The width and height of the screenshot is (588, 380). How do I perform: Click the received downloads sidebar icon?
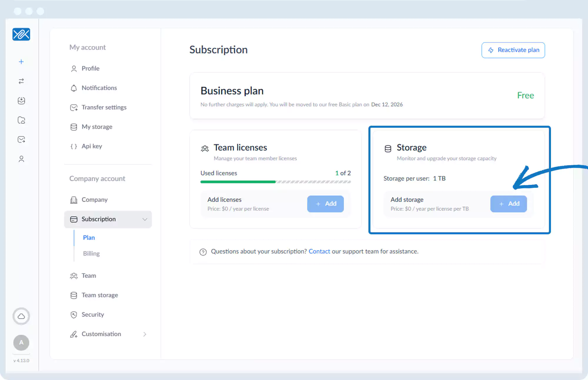pyautogui.click(x=21, y=101)
